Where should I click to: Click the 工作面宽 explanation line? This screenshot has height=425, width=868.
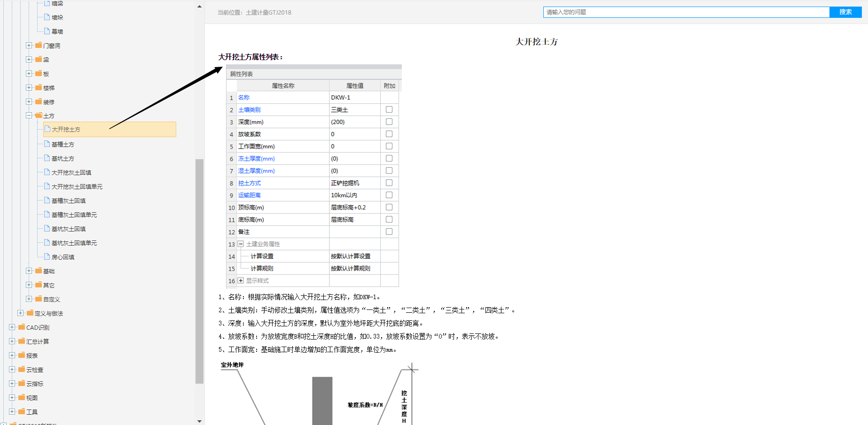308,349
